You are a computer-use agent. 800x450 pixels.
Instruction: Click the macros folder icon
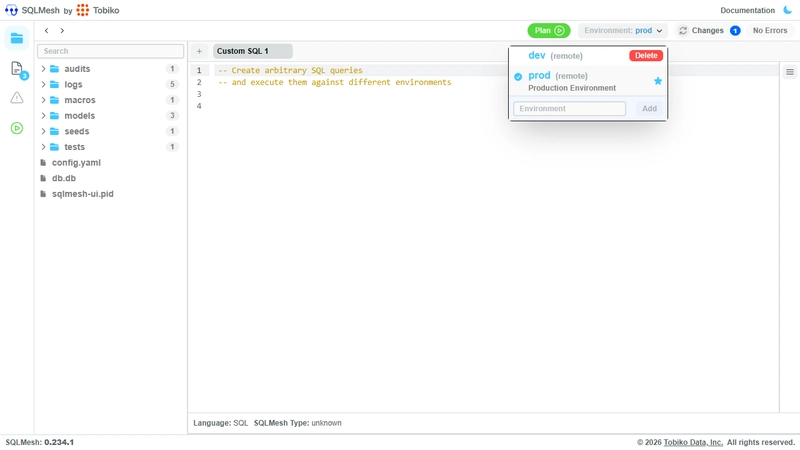tap(55, 100)
